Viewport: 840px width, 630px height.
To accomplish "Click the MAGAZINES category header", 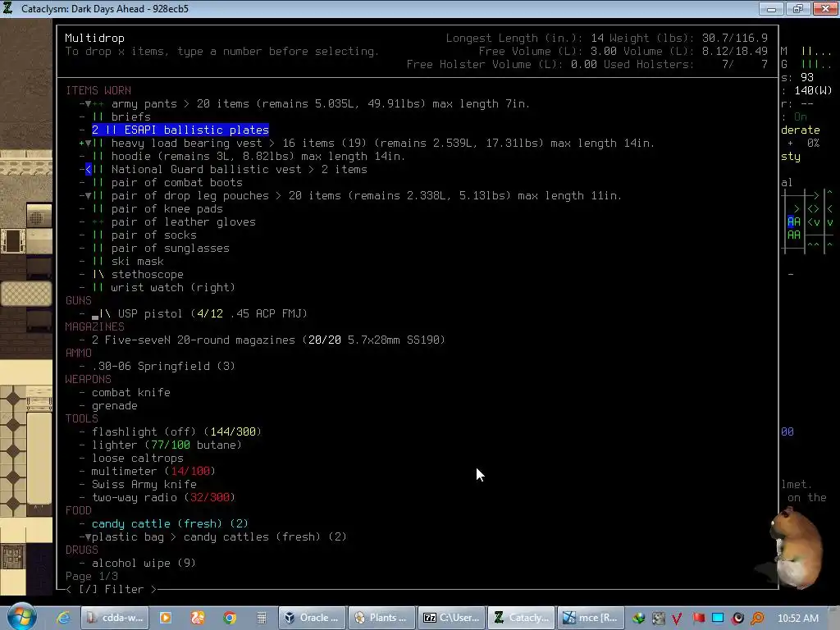I will click(x=95, y=326).
